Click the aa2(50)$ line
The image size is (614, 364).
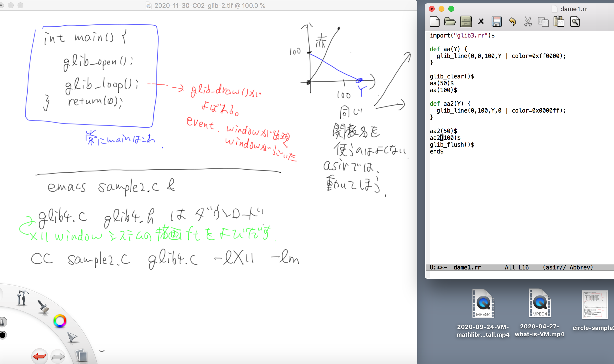click(x=443, y=131)
